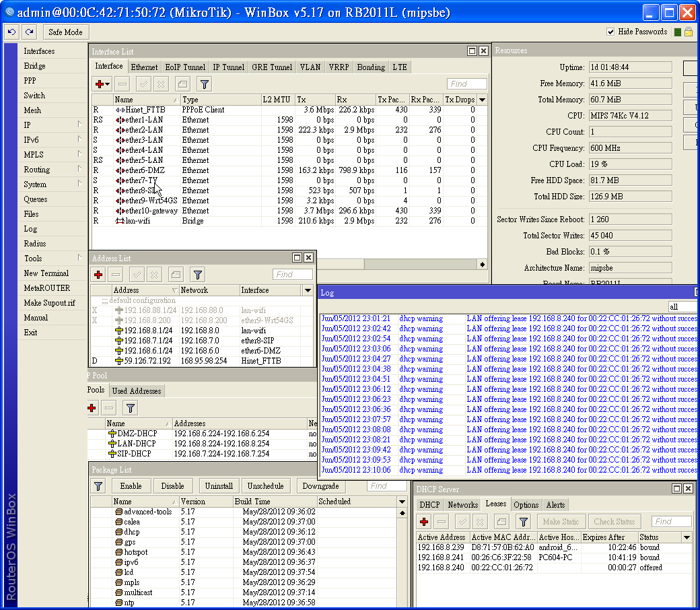Open New Terminal from the sidebar
700x610 pixels.
point(46,273)
